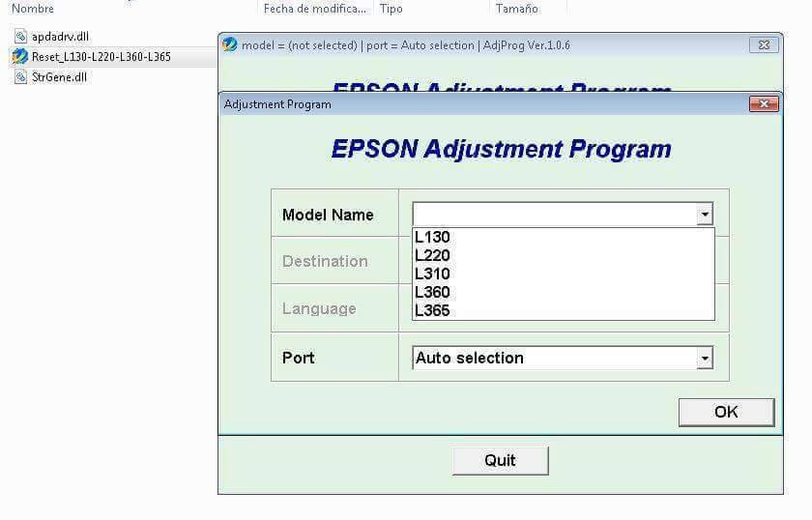Click the Port label
The width and height of the screenshot is (812, 520).
pyautogui.click(x=299, y=358)
